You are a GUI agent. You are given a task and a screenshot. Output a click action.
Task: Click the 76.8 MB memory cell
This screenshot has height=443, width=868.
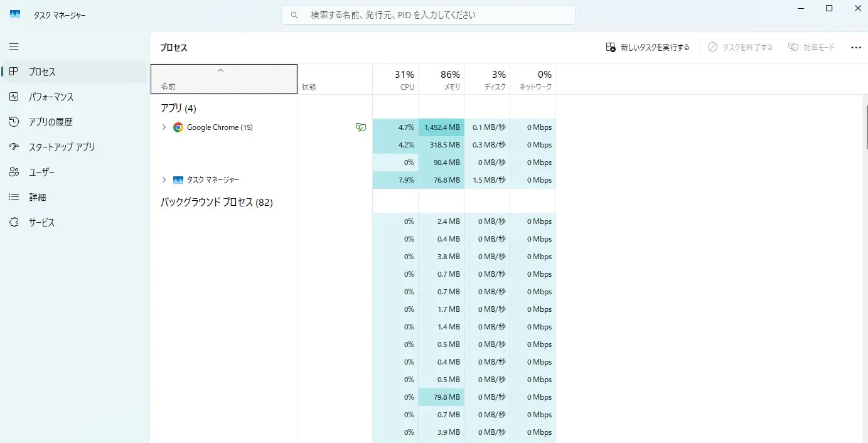pos(441,180)
